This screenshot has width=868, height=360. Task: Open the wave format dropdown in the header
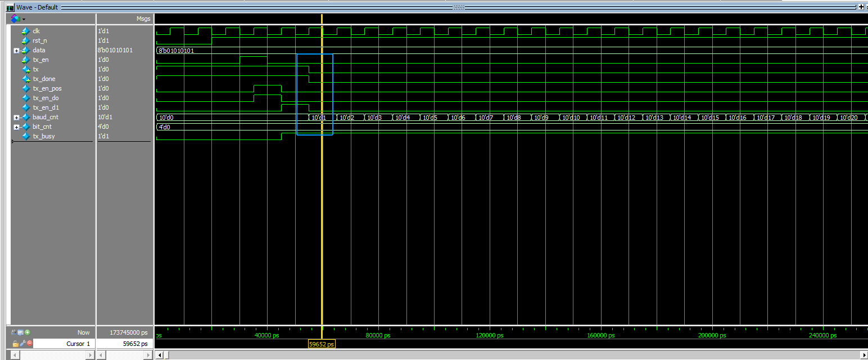(x=19, y=19)
